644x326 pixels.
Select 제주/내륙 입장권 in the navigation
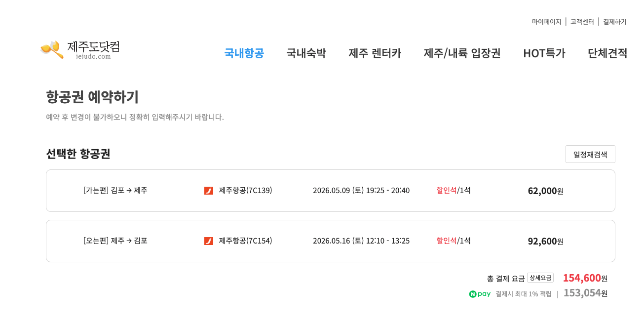tap(462, 53)
